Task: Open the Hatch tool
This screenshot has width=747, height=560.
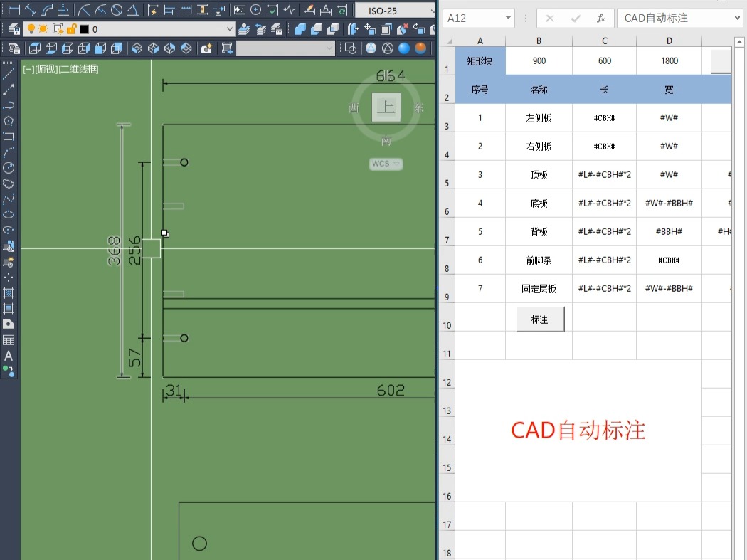Action: (x=9, y=293)
